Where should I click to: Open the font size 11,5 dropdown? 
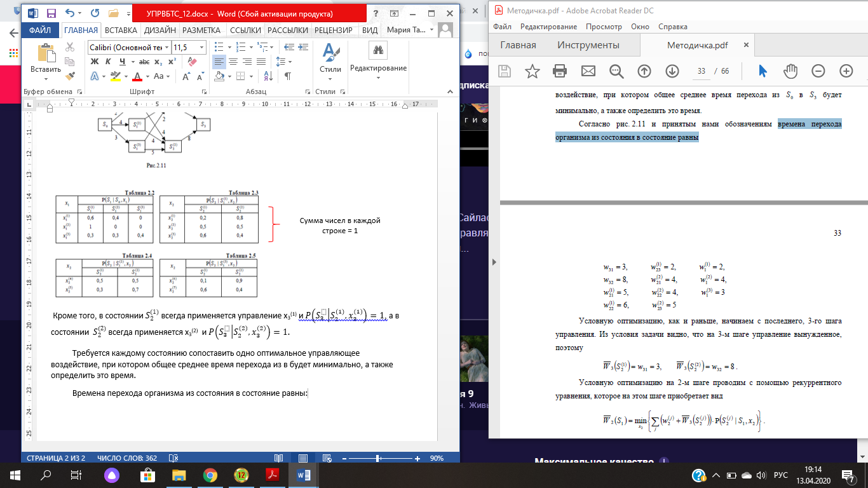click(203, 48)
